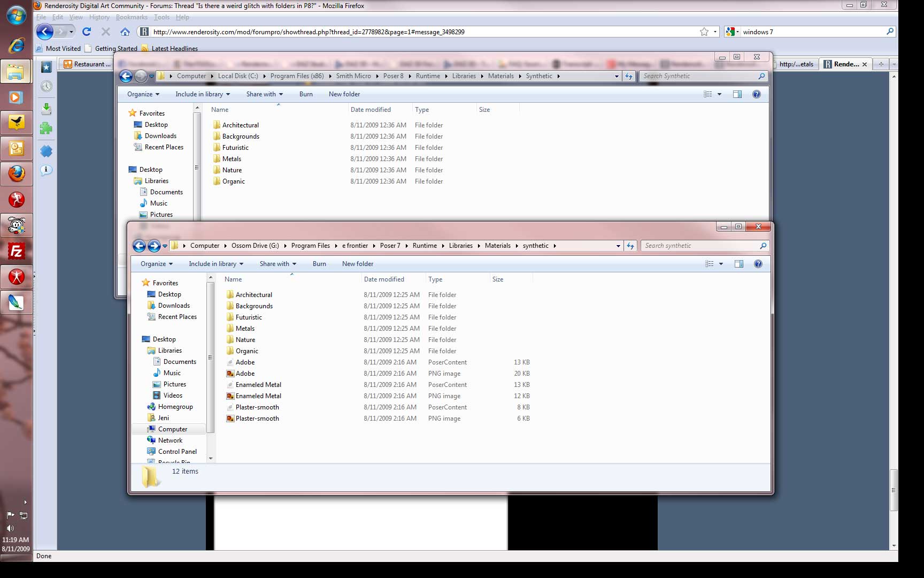Click New folder in the Poser 7 window
This screenshot has height=578, width=924.
(x=358, y=264)
